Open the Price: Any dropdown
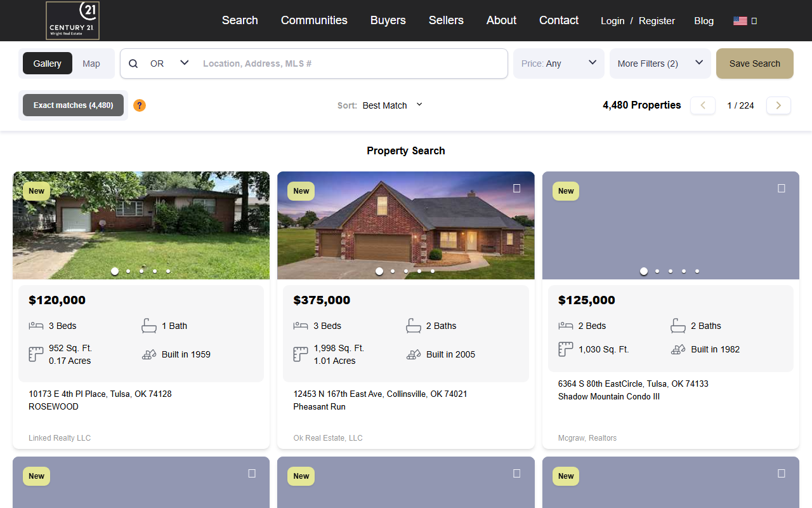The image size is (812, 508). click(x=559, y=63)
